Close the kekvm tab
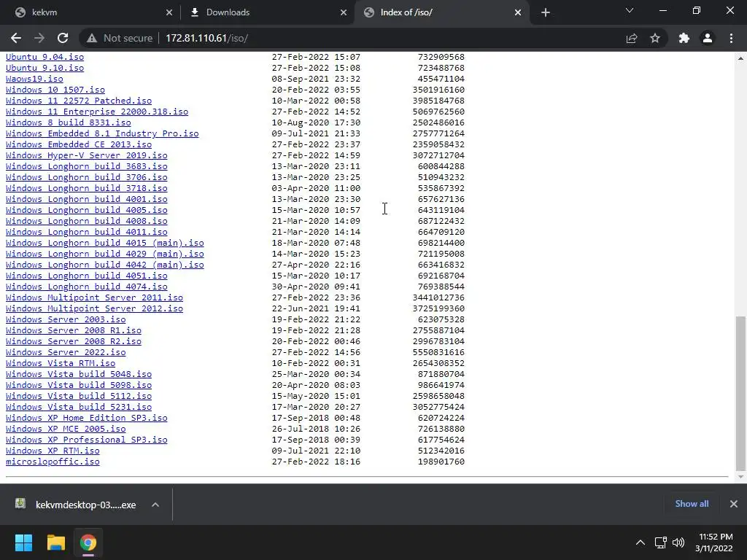This screenshot has height=560, width=747. coord(169,12)
